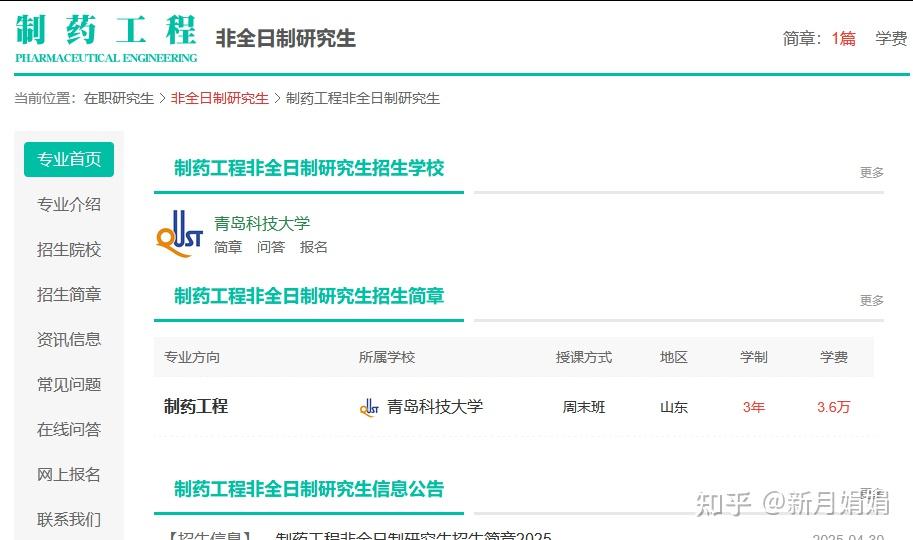
Task: Open 简章: 1篇 link in header
Action: coord(819,38)
